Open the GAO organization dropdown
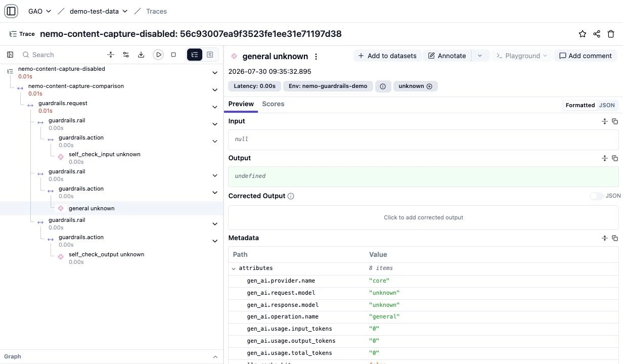Image resolution: width=623 pixels, height=364 pixels. [x=39, y=11]
